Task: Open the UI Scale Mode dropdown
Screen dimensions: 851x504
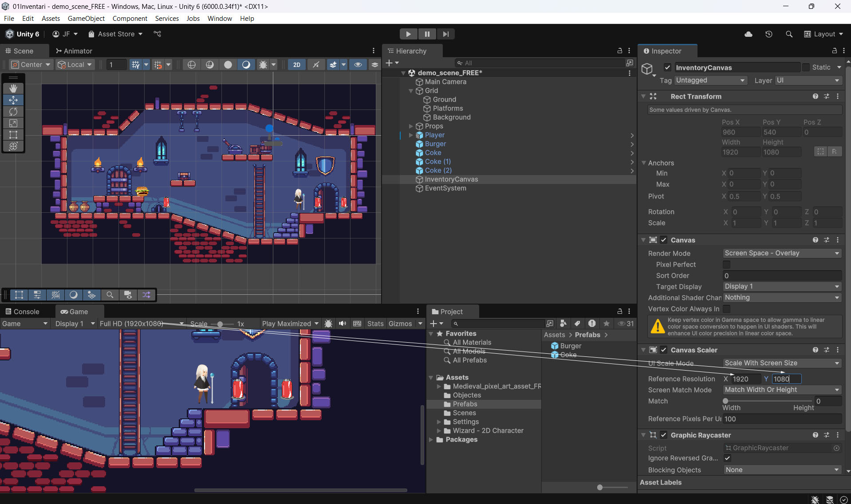Action: click(x=781, y=363)
